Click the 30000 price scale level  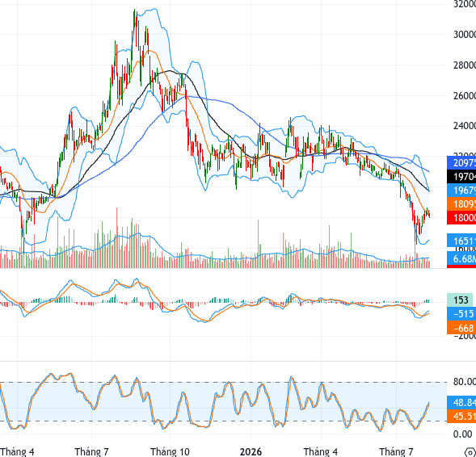pos(465,35)
